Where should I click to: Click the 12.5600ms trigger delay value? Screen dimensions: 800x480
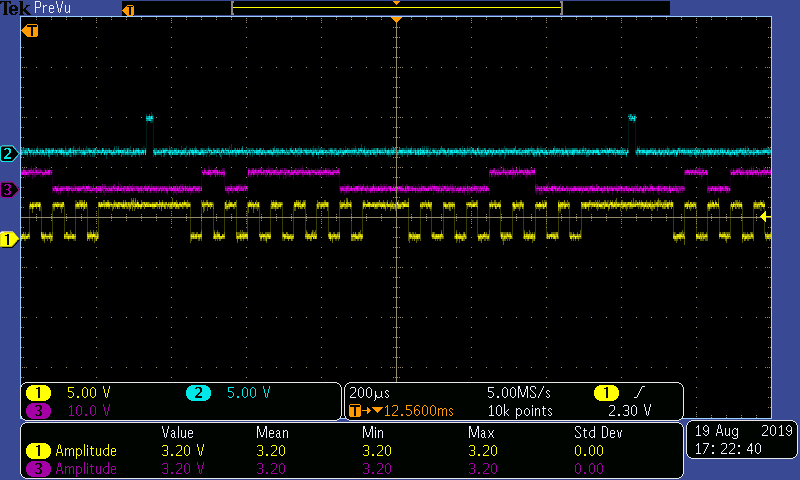click(x=418, y=411)
